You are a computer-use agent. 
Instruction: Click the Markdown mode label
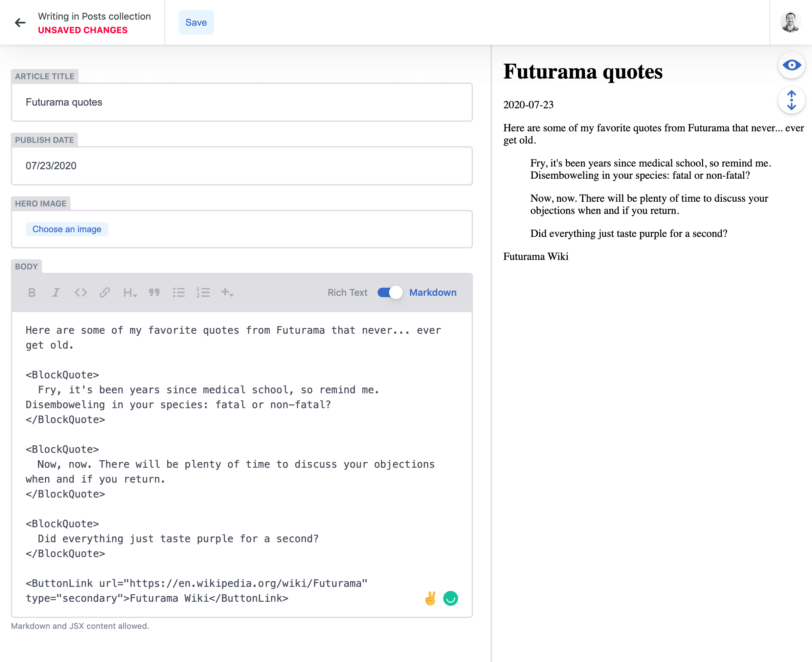[x=433, y=292]
